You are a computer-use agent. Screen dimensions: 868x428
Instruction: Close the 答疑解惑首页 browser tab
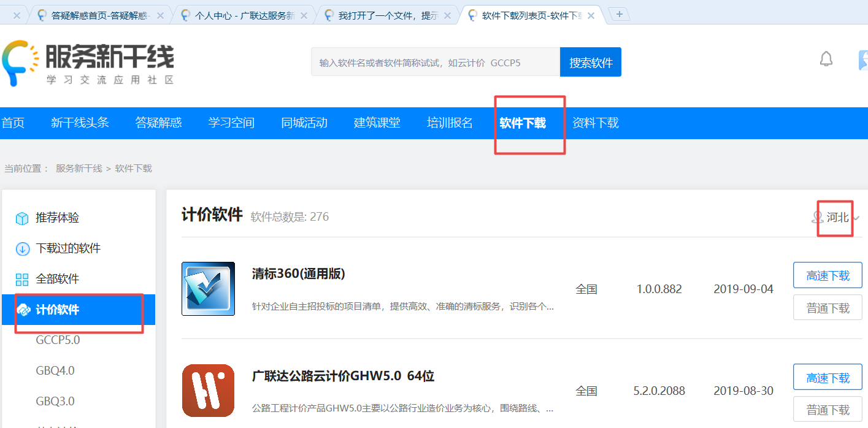click(160, 15)
